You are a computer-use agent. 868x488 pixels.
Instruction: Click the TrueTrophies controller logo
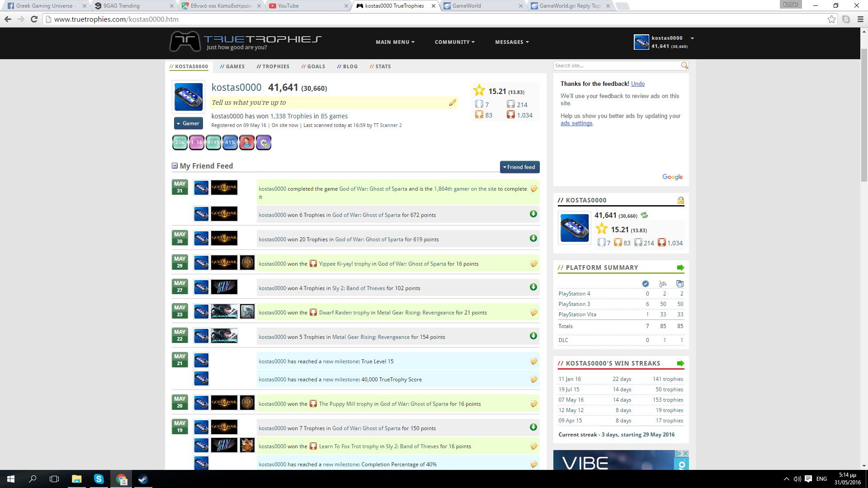click(x=185, y=42)
